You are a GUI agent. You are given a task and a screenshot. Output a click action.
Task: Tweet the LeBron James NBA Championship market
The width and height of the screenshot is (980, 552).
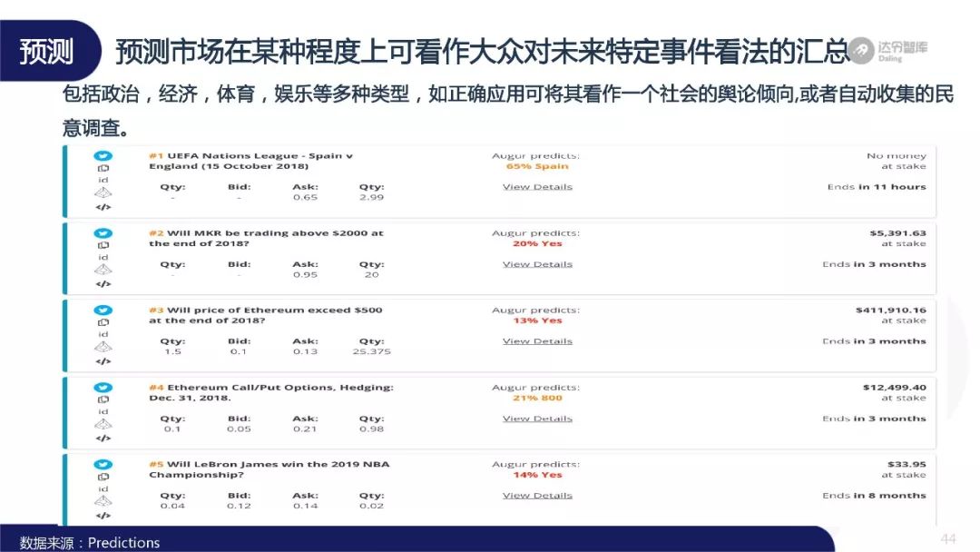tap(103, 465)
